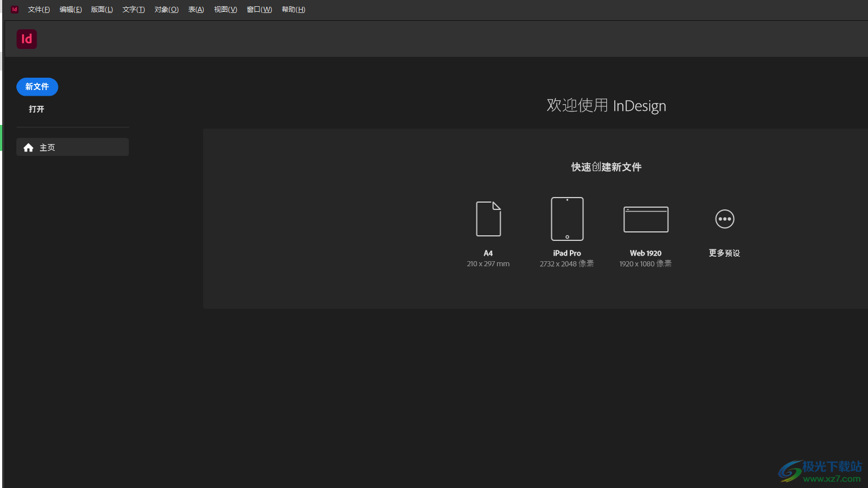Select the A4 document preset icon
This screenshot has height=488, width=868.
[488, 219]
